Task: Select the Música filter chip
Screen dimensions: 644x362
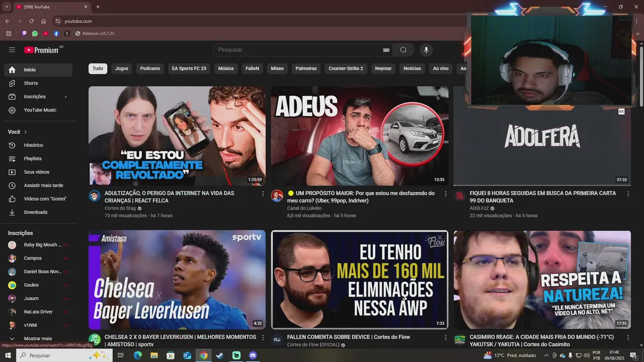Action: pyautogui.click(x=226, y=68)
